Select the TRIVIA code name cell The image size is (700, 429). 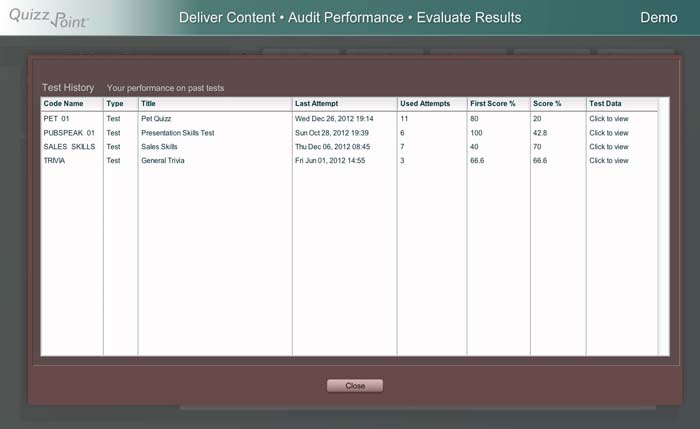click(x=54, y=161)
